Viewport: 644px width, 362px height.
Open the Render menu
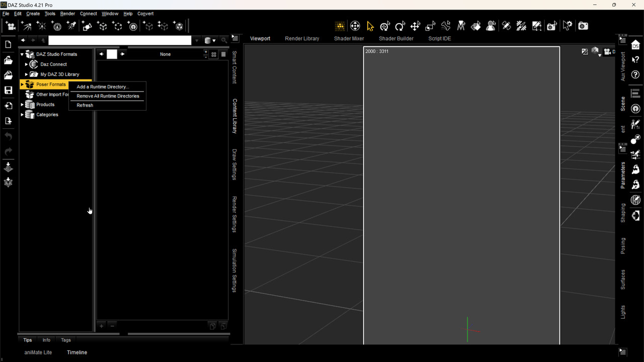coord(67,14)
